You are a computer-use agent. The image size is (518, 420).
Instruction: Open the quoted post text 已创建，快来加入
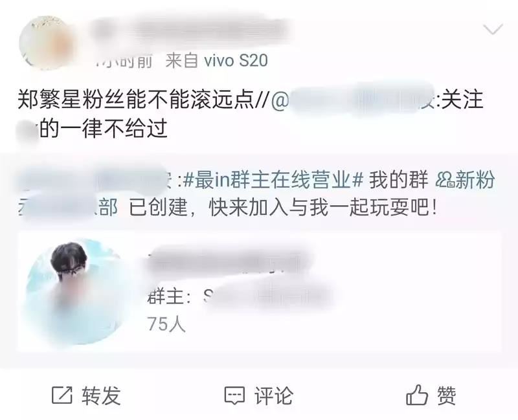pyautogui.click(x=283, y=208)
